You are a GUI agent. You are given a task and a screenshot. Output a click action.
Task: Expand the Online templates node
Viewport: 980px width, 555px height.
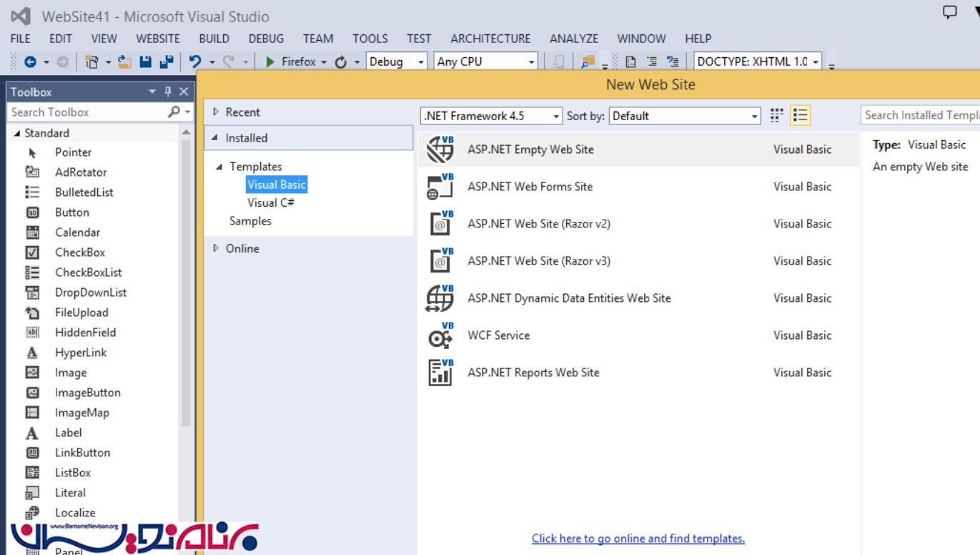tap(217, 249)
